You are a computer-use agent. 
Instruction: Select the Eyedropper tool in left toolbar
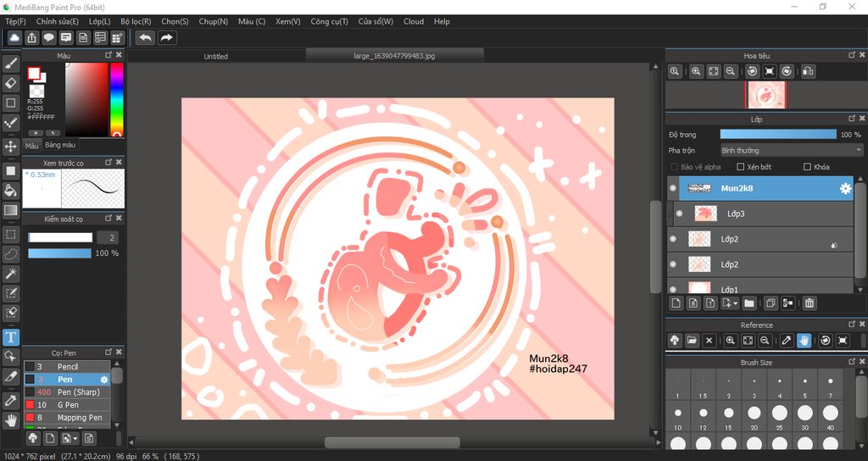pos(10,401)
